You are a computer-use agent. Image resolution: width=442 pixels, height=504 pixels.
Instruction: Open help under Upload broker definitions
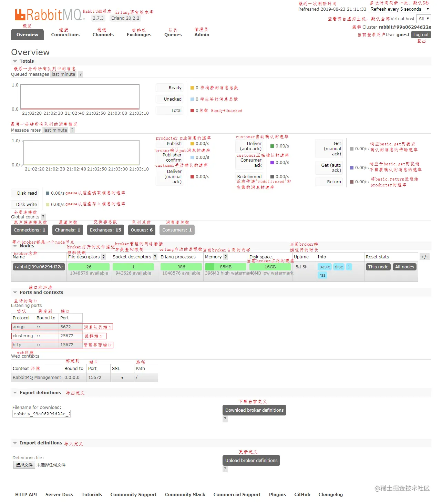(225, 469)
